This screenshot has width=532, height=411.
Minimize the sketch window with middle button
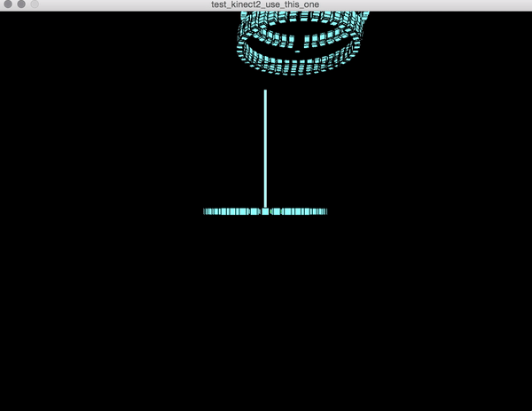21,4
